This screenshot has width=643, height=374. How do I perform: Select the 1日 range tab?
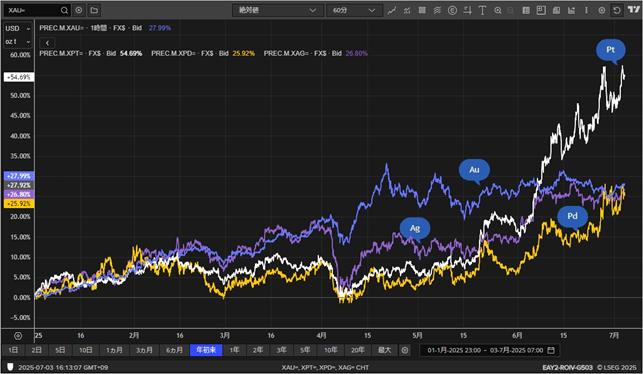tap(13, 350)
